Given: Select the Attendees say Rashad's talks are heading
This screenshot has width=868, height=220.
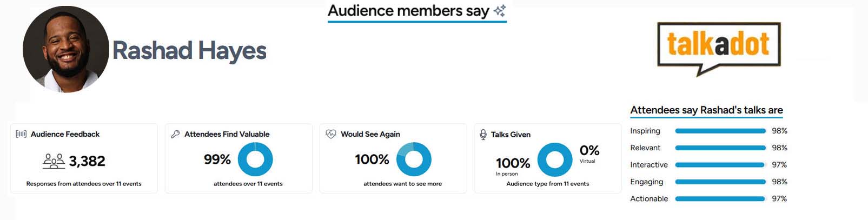Looking at the screenshot, I should tap(706, 110).
